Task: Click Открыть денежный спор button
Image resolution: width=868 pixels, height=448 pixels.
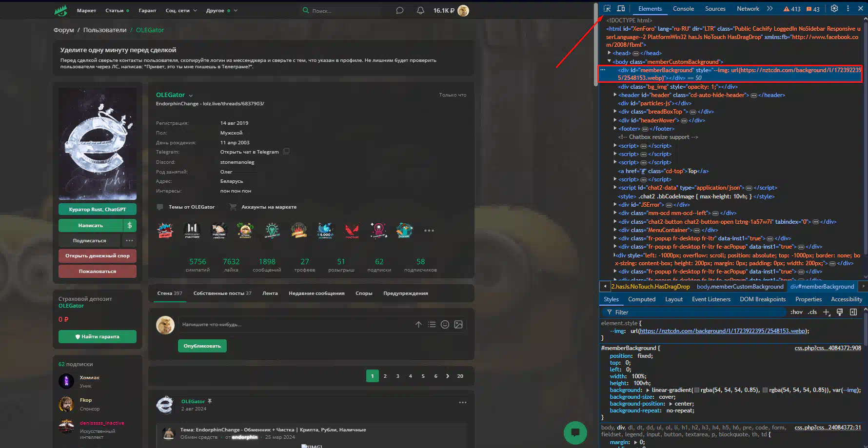Action: (x=98, y=255)
